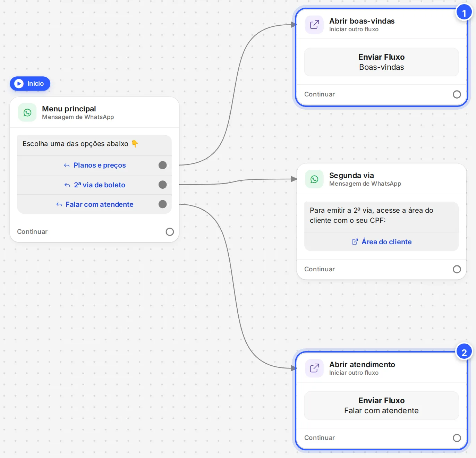
Task: Click the Continuar label in Menu principal
Action: click(x=32, y=231)
